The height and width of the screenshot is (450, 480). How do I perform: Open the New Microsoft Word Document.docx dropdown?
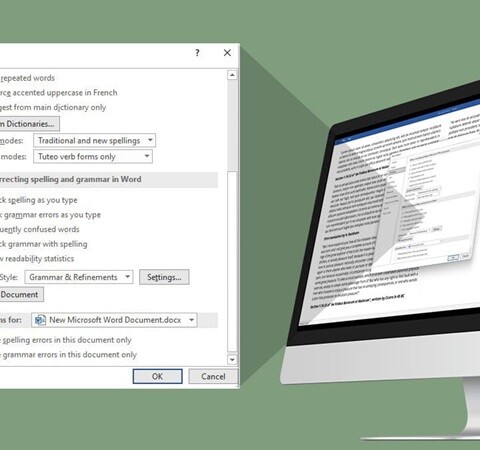114,320
